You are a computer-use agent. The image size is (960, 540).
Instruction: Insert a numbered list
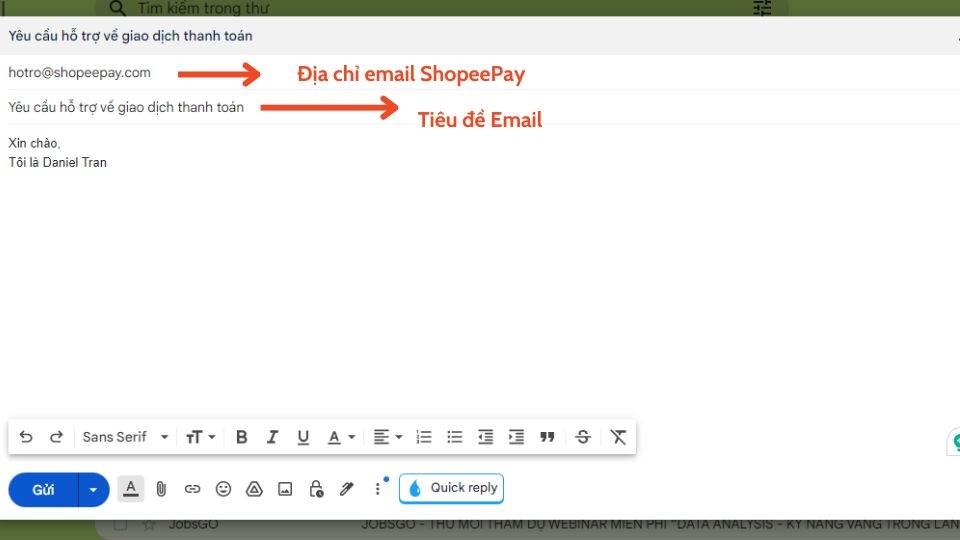click(424, 437)
